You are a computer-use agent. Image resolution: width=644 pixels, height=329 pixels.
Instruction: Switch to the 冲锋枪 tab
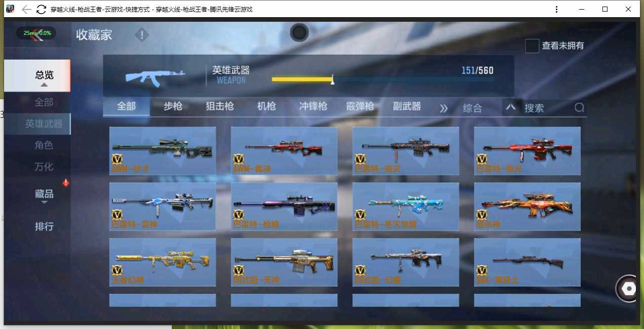(313, 106)
